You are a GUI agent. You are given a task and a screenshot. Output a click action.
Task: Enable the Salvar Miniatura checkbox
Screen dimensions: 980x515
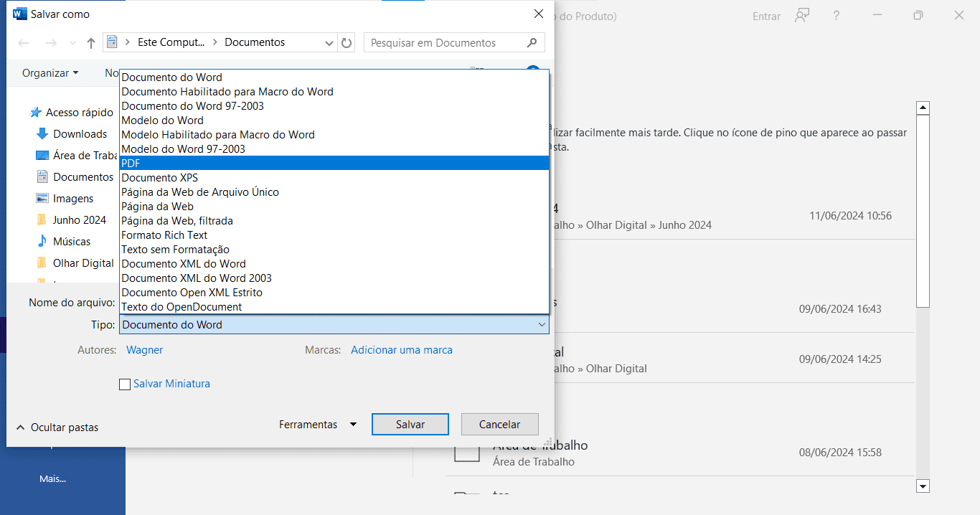126,384
